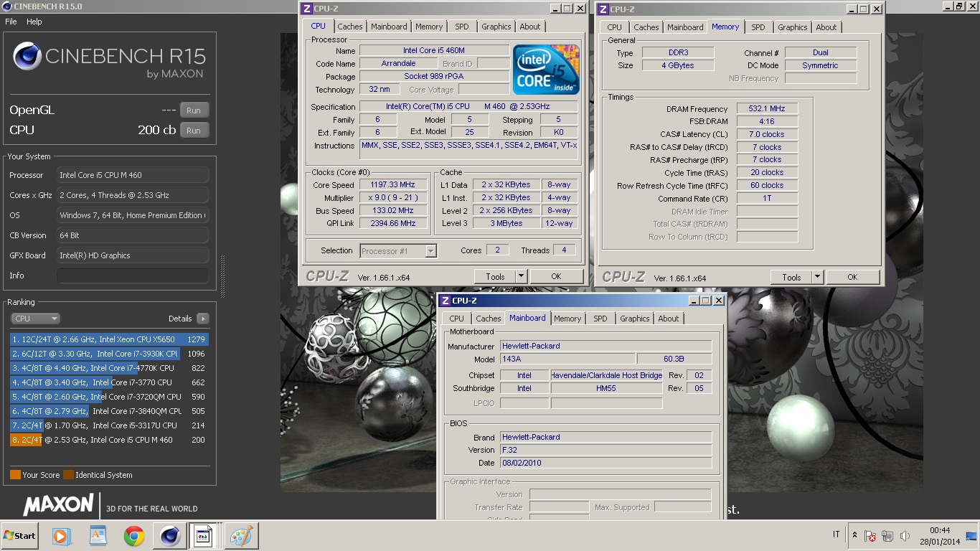Show hidden system tray icons
This screenshot has height=551, width=980.
tap(854, 535)
